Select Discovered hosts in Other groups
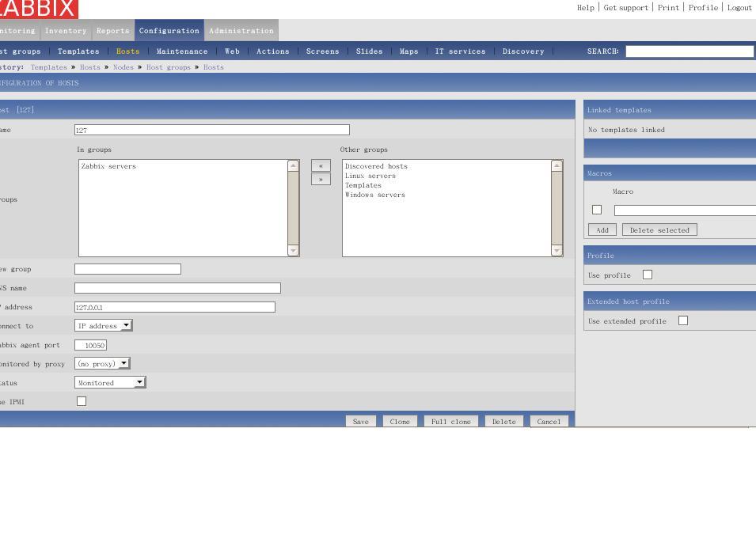756x546 pixels. 376,166
